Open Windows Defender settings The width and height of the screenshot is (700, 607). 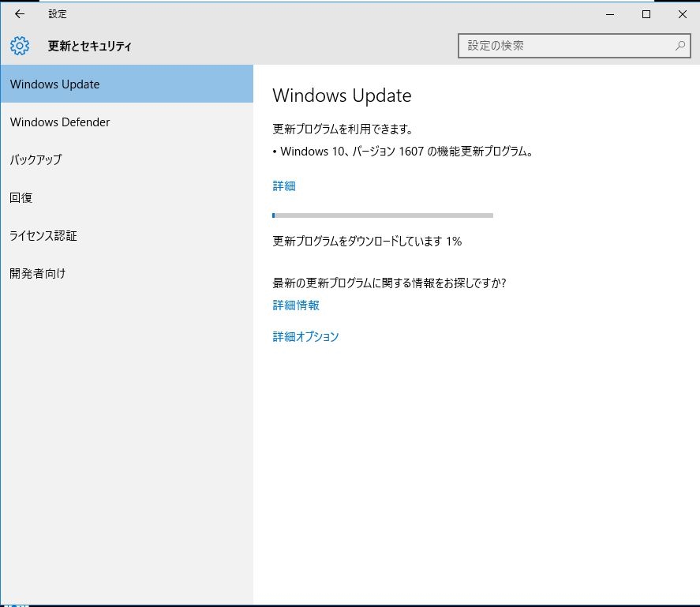(x=127, y=122)
